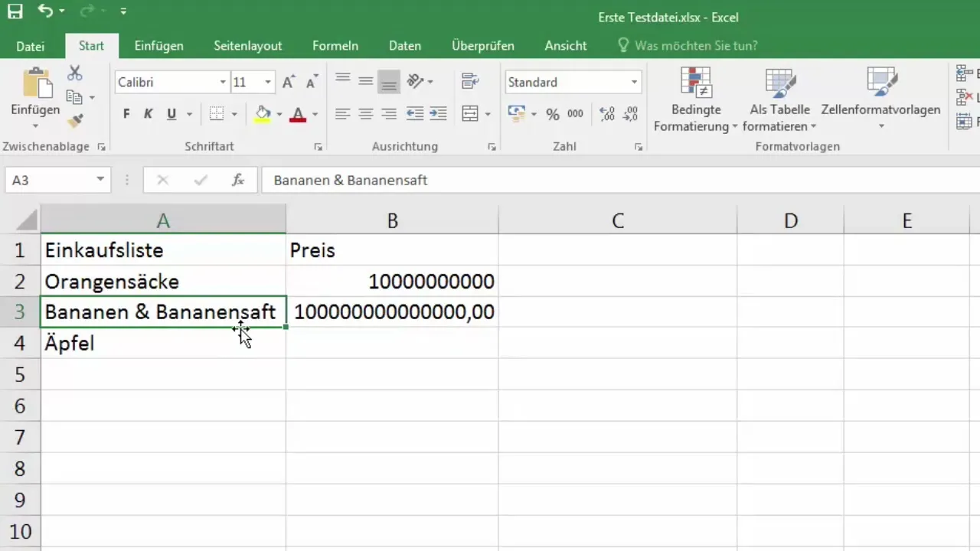Click the decrease indent icon
Screen dimensions: 980x551
click(x=415, y=114)
